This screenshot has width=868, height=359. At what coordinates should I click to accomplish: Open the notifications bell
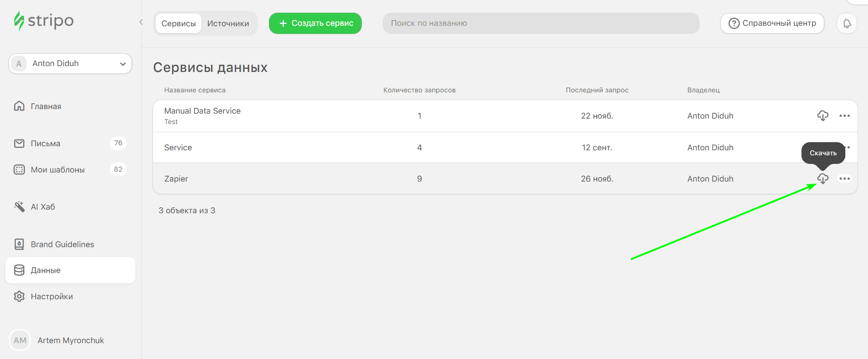(x=847, y=23)
